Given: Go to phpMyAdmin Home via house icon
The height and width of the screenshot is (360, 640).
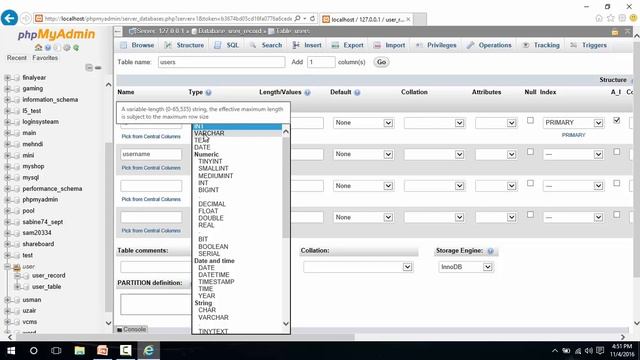Looking at the screenshot, I should click(38, 47).
